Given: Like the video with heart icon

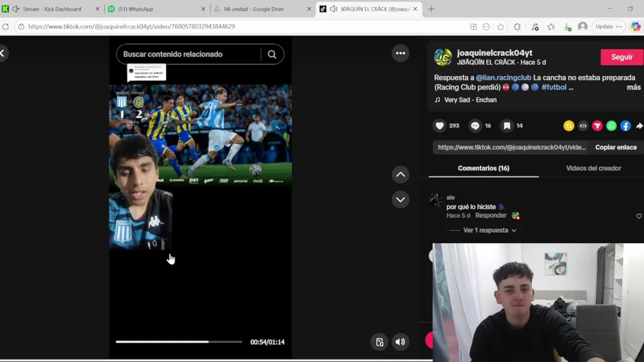Looking at the screenshot, I should tap(440, 126).
